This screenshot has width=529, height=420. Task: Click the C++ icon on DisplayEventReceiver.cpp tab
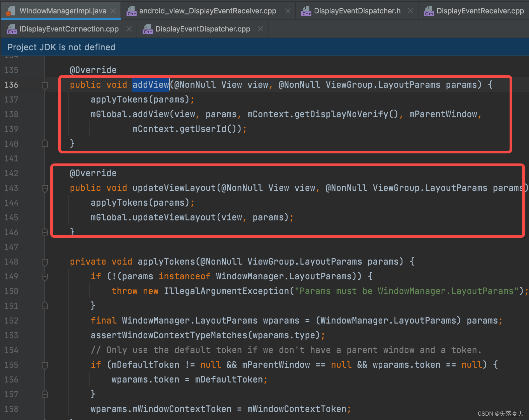click(x=429, y=11)
